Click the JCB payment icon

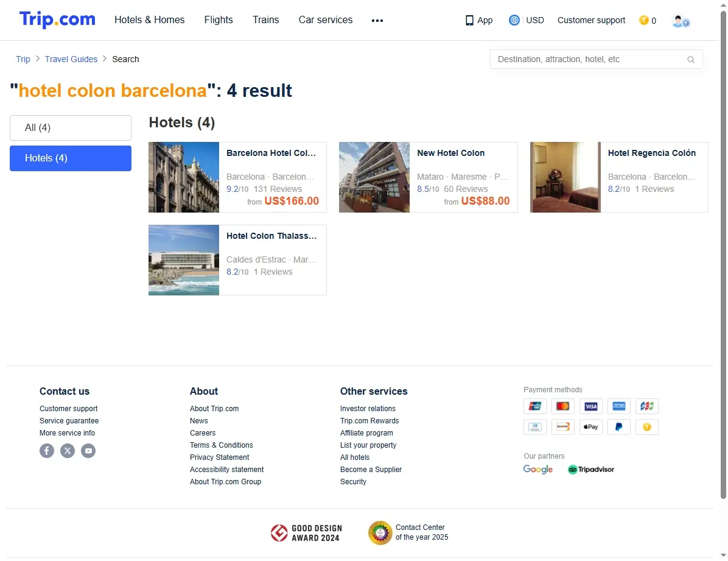(647, 406)
